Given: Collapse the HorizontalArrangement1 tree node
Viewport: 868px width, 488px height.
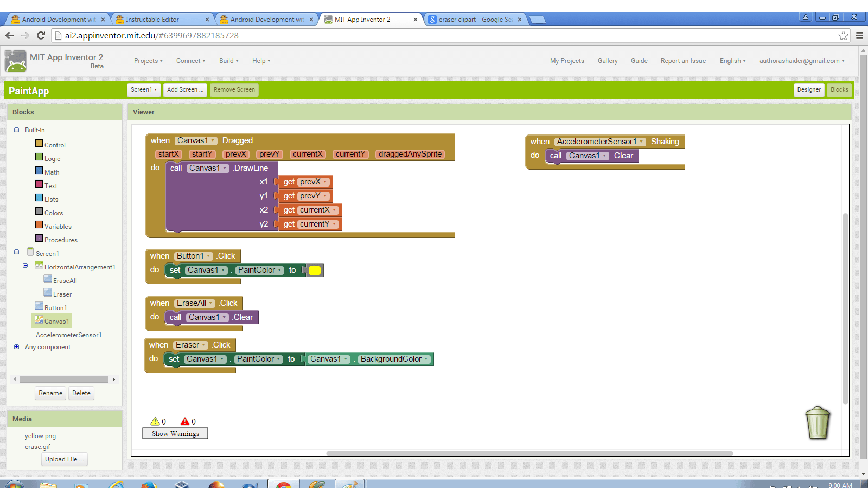Looking at the screenshot, I should (25, 266).
